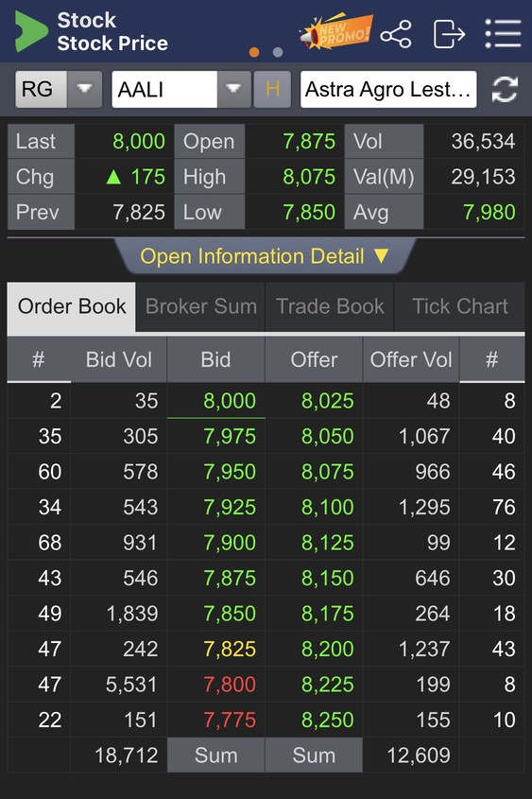The image size is (532, 799).
Task: Tap the green arrow app logo
Action: click(x=30, y=31)
